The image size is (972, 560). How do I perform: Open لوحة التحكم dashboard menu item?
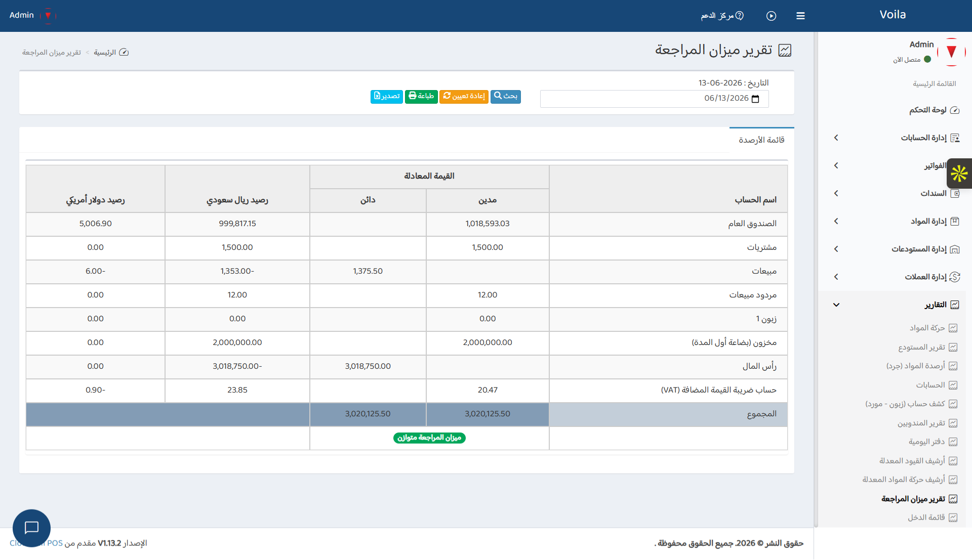(x=934, y=110)
